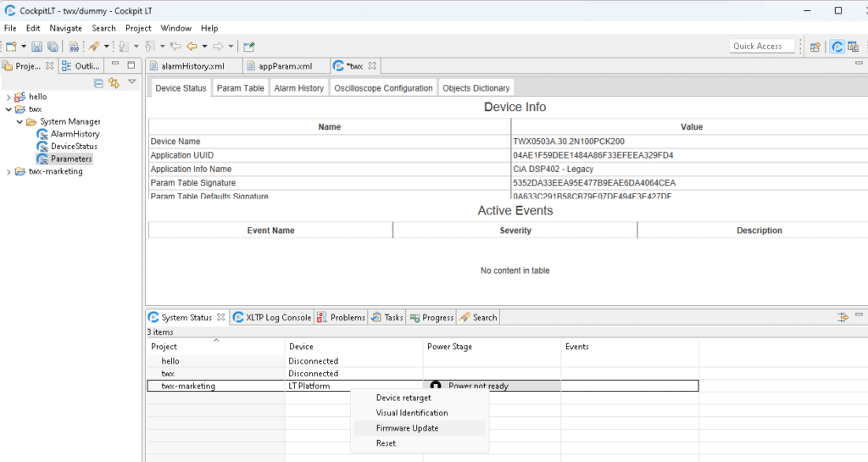This screenshot has height=462, width=868.
Task: Click the New wizard toolbar icon
Action: coord(11,47)
